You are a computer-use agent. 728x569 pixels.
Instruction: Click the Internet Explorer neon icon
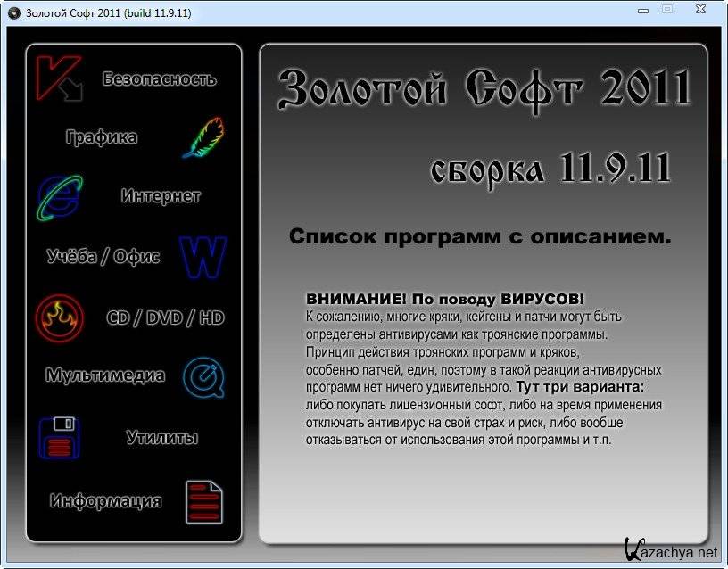point(60,197)
